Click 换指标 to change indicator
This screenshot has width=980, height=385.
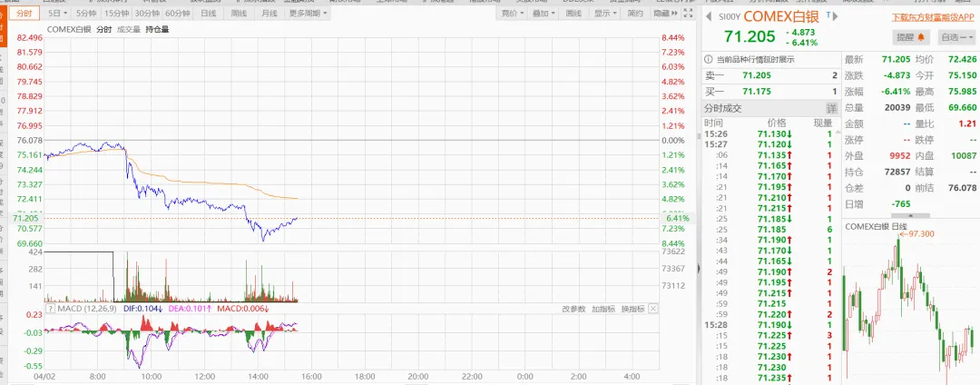tap(632, 309)
